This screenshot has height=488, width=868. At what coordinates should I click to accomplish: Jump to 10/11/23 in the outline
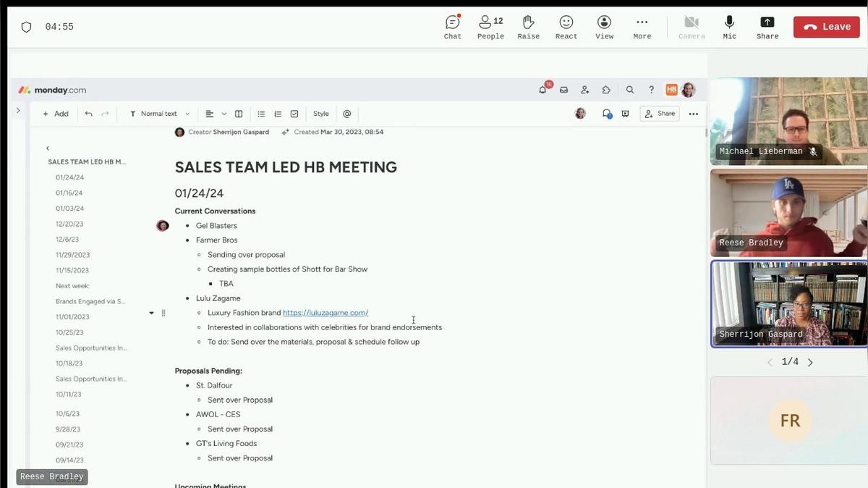click(x=69, y=395)
